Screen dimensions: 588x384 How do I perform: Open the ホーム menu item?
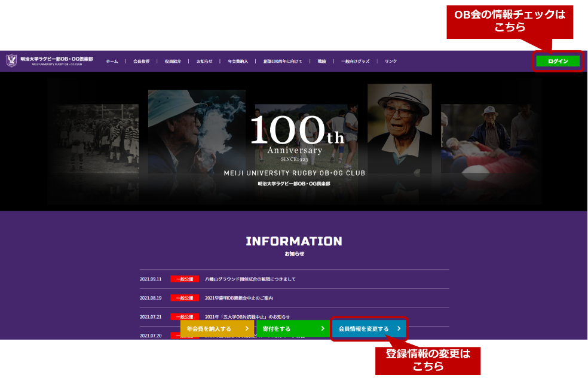click(112, 61)
